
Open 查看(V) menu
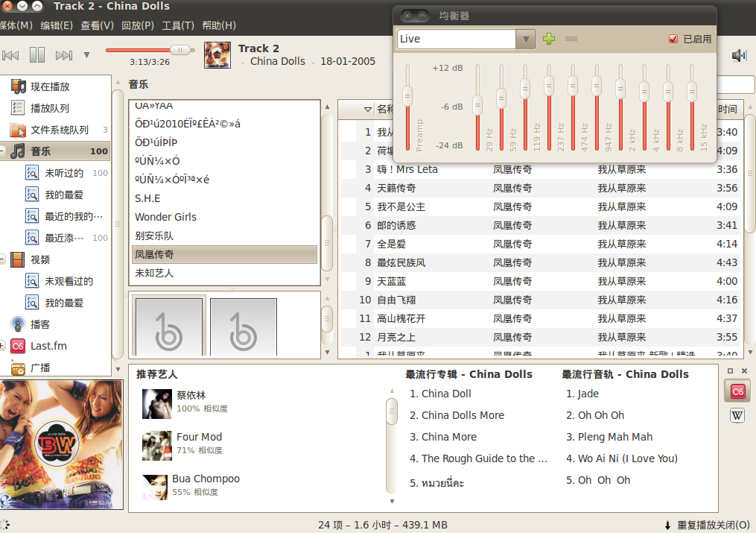[97, 25]
